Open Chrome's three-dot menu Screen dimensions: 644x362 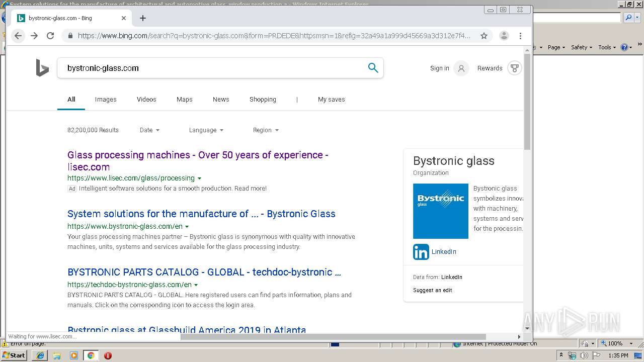coord(520,36)
